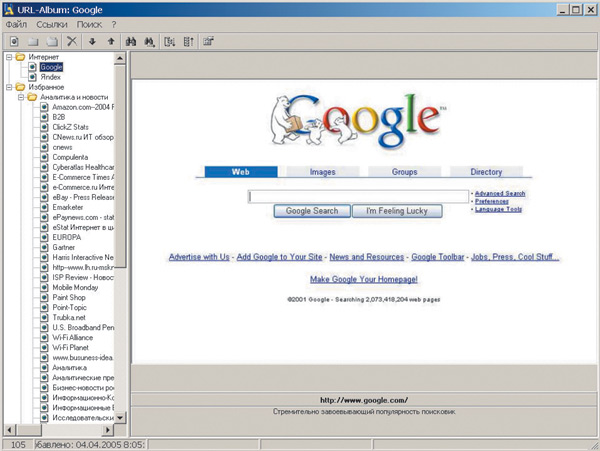Open the Jobs, Press, Cool Stuff link
Screen dimensions: 600x451
click(x=515, y=257)
